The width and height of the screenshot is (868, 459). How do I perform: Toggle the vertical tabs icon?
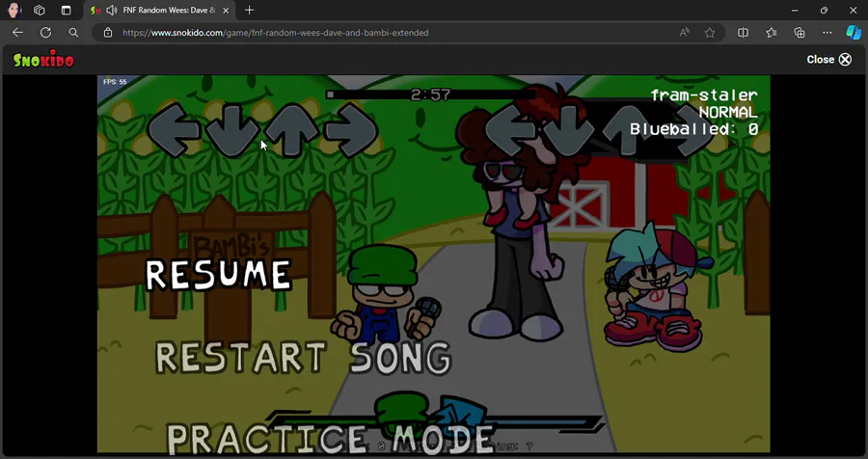point(66,10)
